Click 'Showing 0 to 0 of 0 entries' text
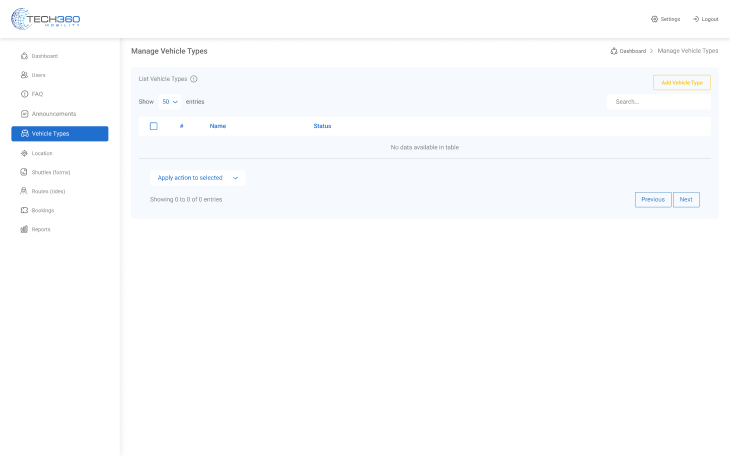This screenshot has width=730, height=457. (186, 199)
